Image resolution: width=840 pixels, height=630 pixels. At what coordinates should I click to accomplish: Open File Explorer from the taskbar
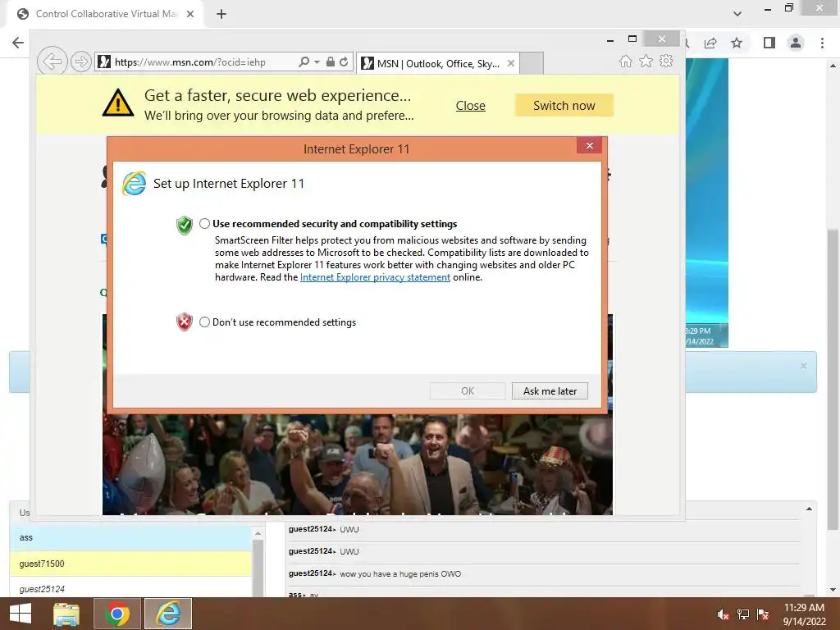(x=66, y=614)
